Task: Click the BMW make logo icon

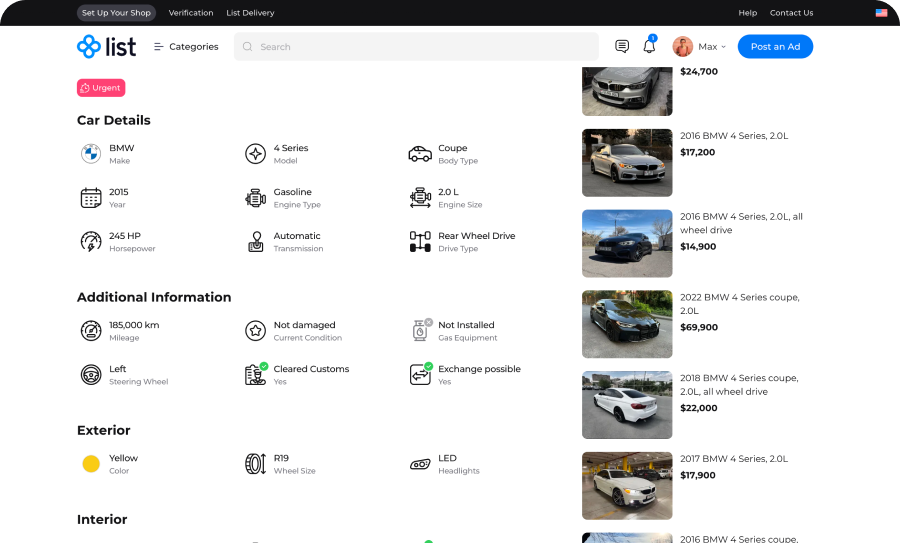Action: click(x=91, y=154)
